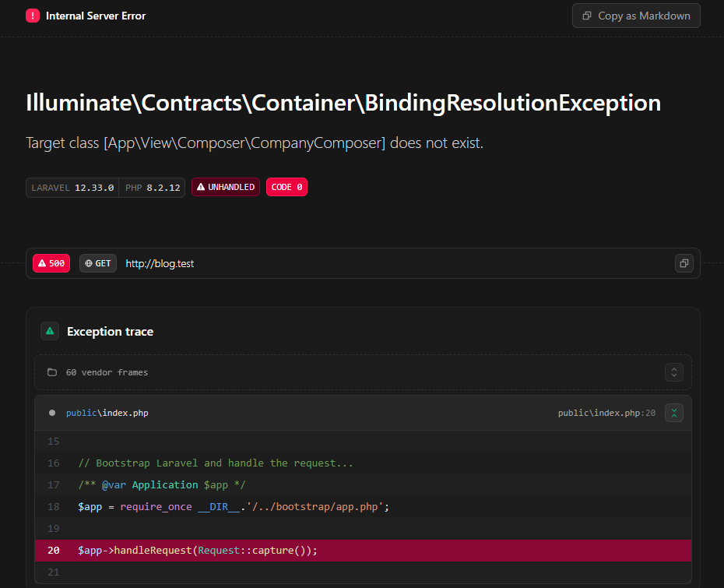This screenshot has width=724, height=588.
Task: Click the PHP 8.2.12 version badge
Action: [153, 188]
